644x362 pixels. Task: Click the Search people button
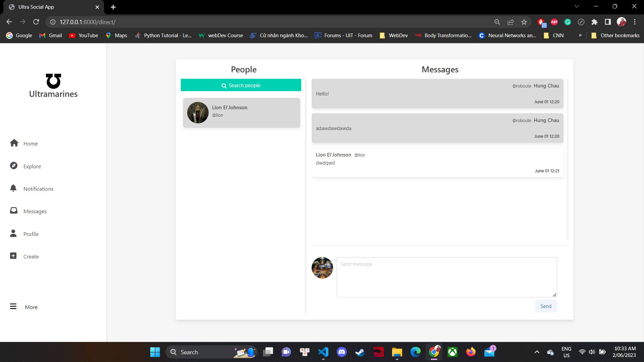click(241, 85)
